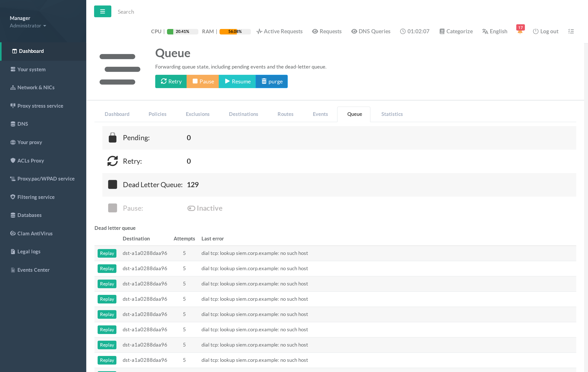The height and width of the screenshot is (372, 588).
Task: Open the Statistics tab
Action: (x=392, y=114)
